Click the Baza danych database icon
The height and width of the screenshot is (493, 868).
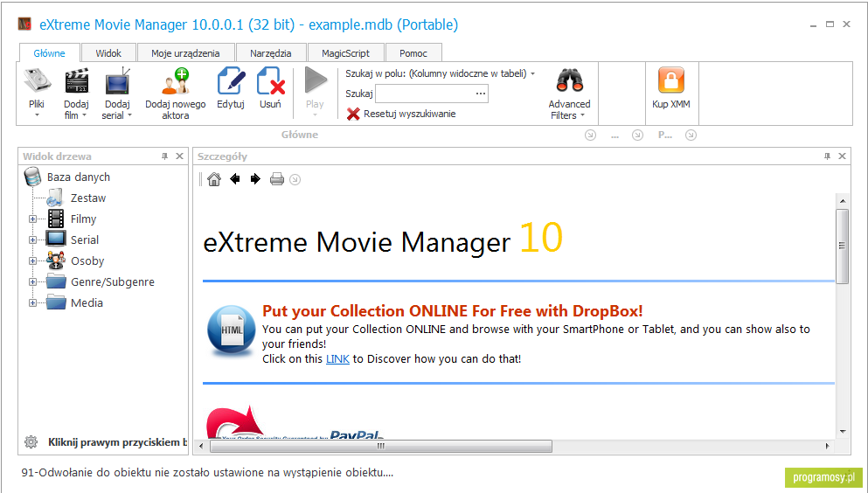(32, 177)
